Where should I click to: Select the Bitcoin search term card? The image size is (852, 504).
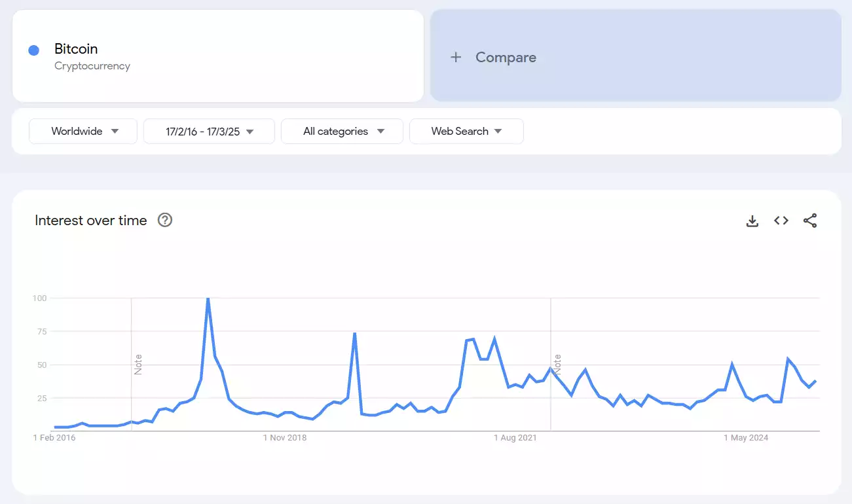217,56
